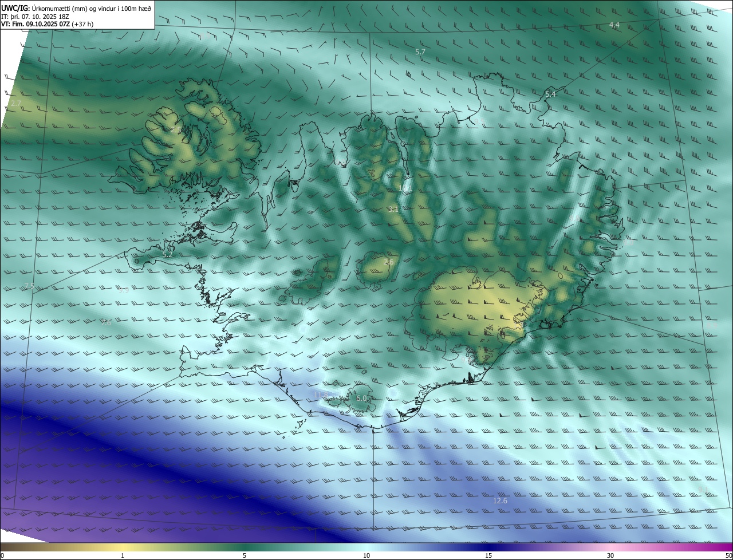Click the 12.6 value over the ocean
Screen dimensions: 733x560
click(500, 501)
